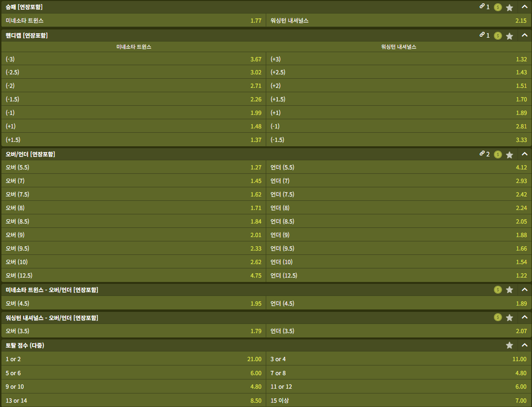Click coin icon in 미네소타 트윈스 - 오버/언더 header
532x407 pixels.
point(498,290)
